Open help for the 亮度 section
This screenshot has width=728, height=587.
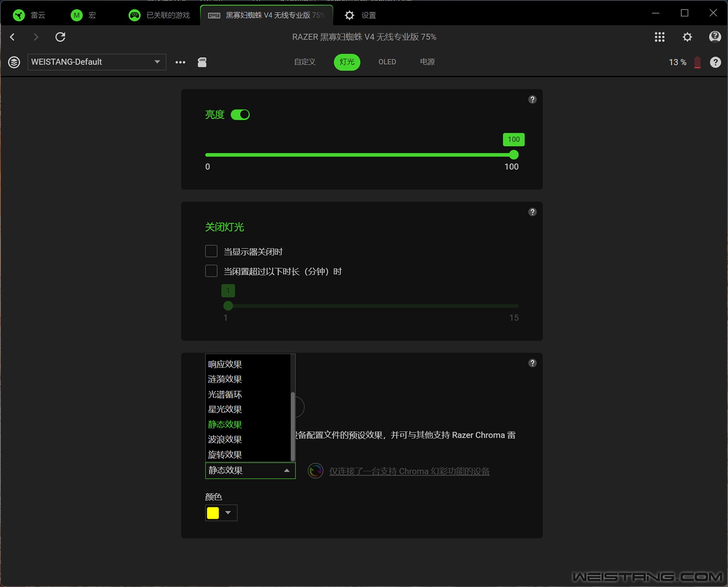pyautogui.click(x=533, y=100)
